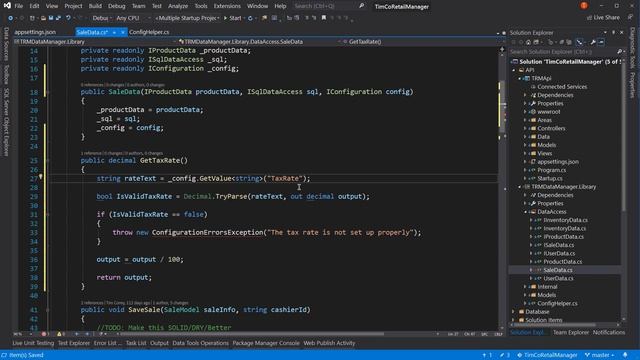
Task: Open the Analyze menu
Action: [178, 6]
